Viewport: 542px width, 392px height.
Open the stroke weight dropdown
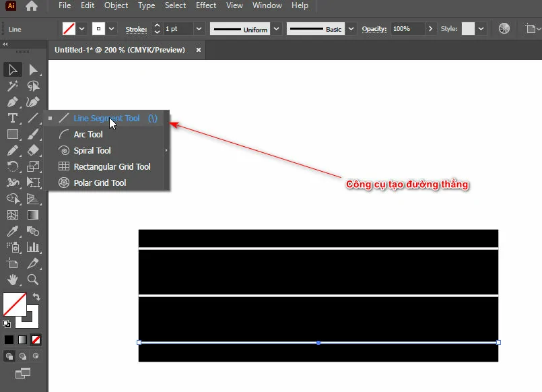(x=199, y=29)
